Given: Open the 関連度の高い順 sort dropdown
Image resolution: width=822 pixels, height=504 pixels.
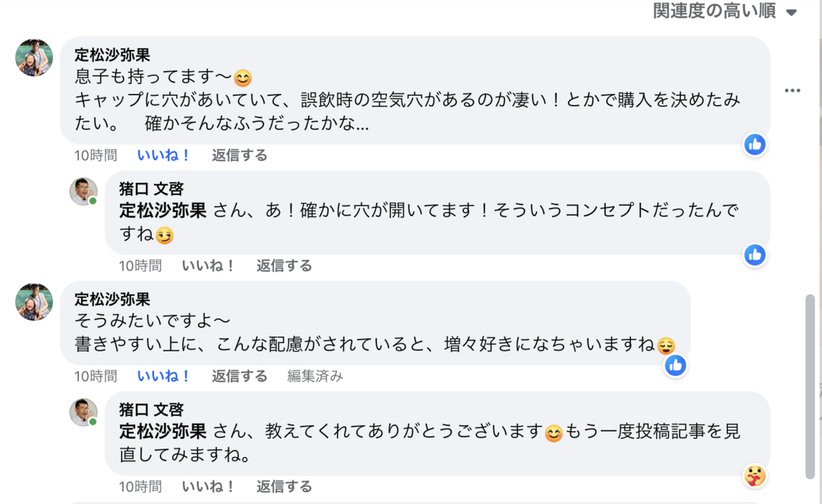Looking at the screenshot, I should click(x=725, y=12).
